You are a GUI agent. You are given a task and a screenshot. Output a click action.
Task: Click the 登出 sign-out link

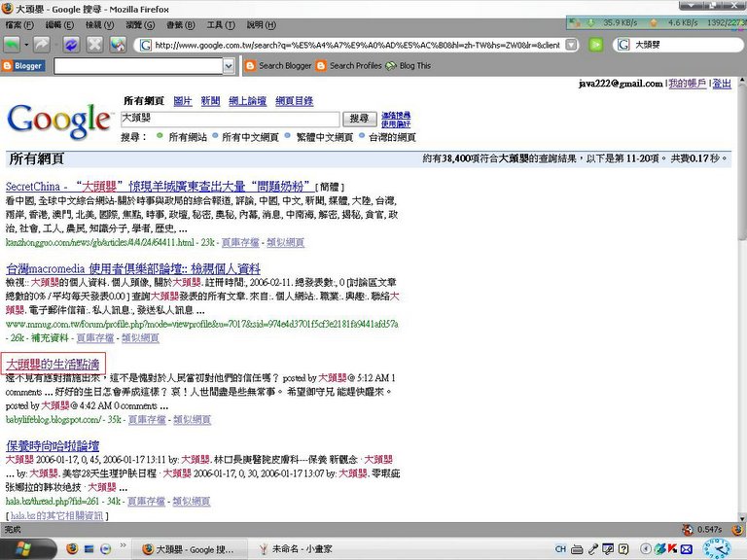pos(722,84)
